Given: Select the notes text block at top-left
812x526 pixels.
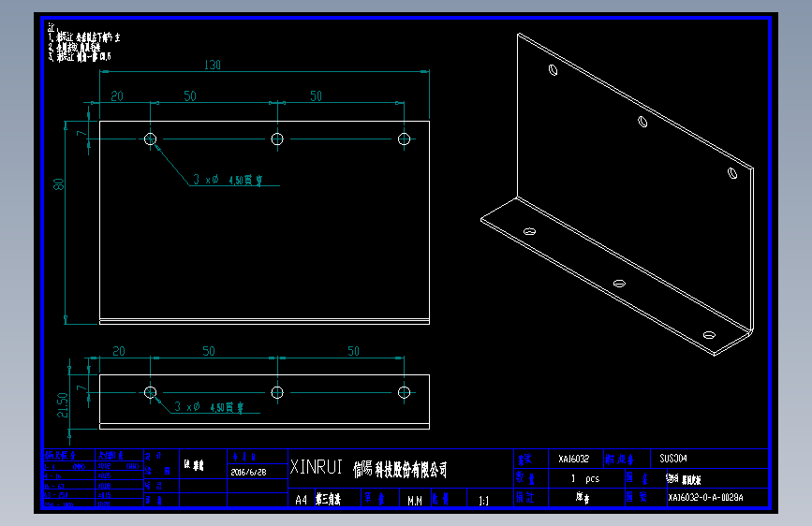Looking at the screenshot, I should [x=84, y=42].
